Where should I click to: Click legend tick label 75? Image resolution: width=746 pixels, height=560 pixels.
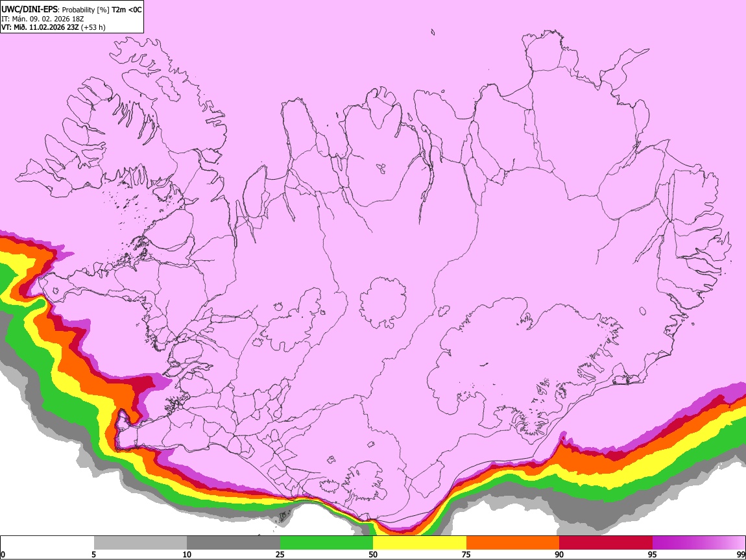click(x=466, y=554)
